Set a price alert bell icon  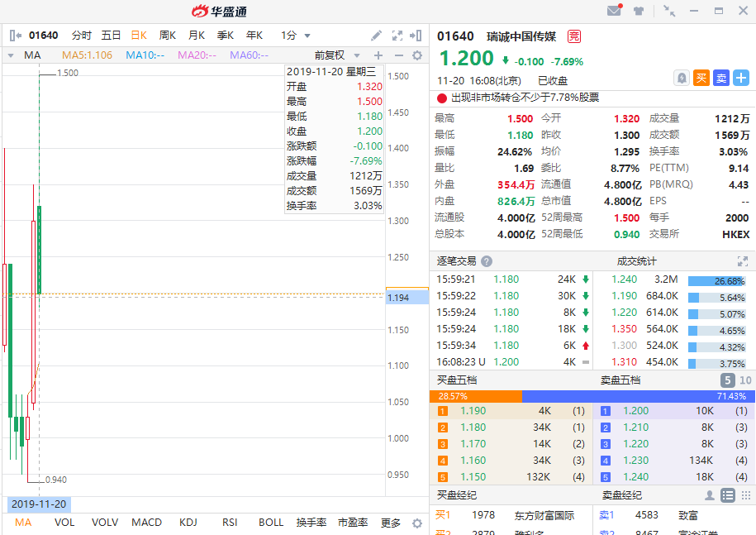pos(682,78)
